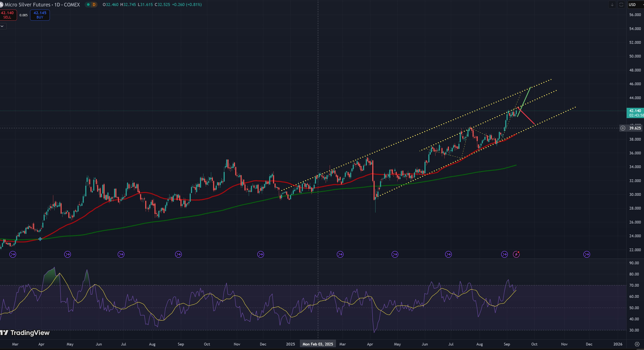Click the down arrow pane button
Viewport: 644px width, 350px height.
point(612,5)
